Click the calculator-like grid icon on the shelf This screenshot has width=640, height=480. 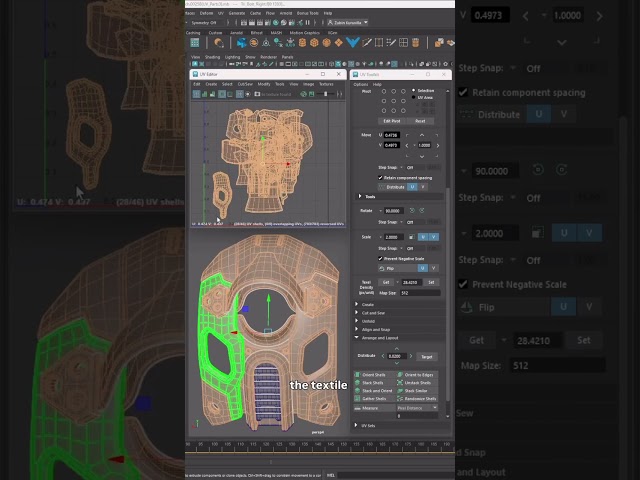pos(195,42)
